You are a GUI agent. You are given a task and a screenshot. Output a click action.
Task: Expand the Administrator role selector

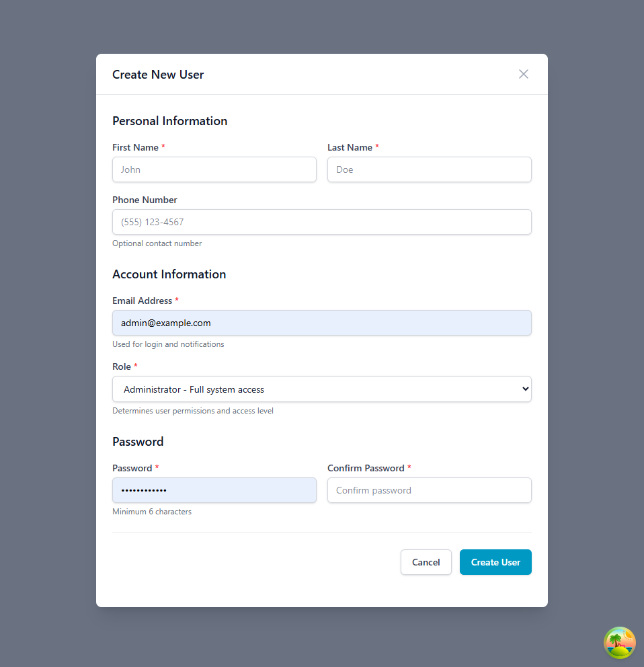[321, 389]
